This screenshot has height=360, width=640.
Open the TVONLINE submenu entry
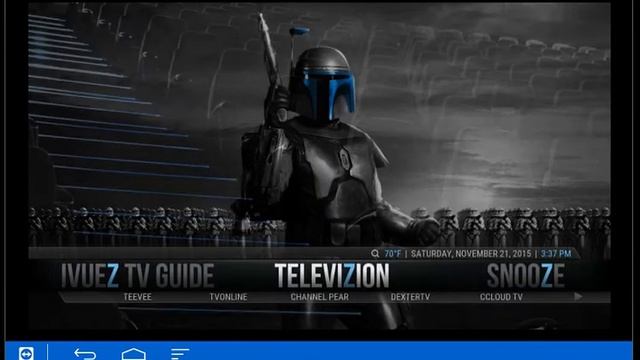tap(228, 297)
